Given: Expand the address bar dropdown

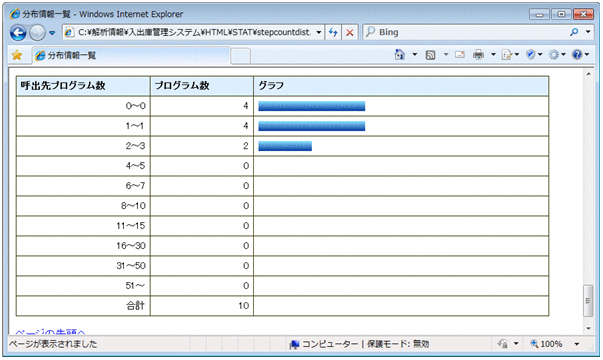Looking at the screenshot, I should 319,32.
